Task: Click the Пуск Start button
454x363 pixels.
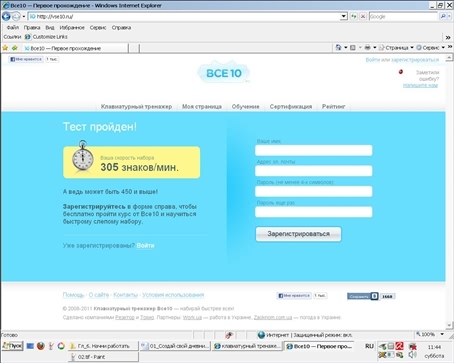Action: [x=12, y=346]
